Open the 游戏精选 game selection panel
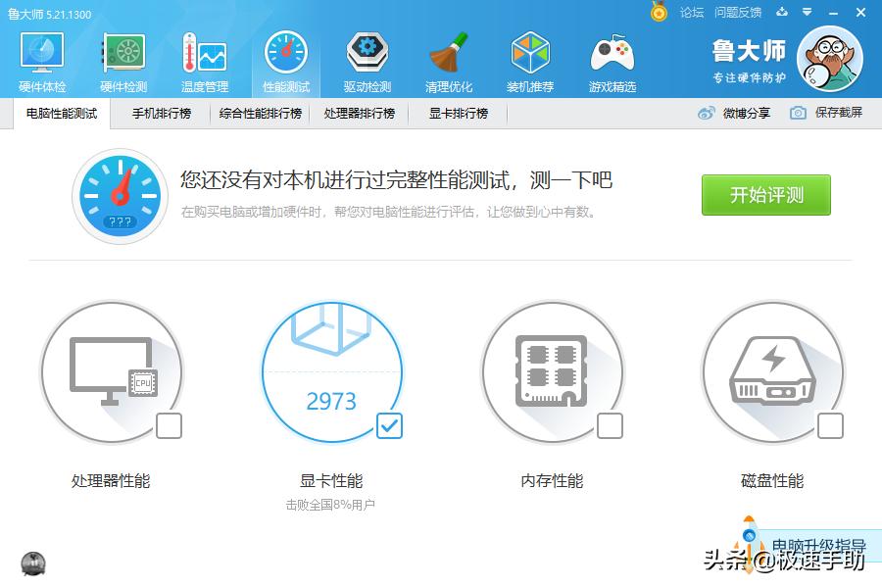Viewport: 882px width, 588px height. 612,59
